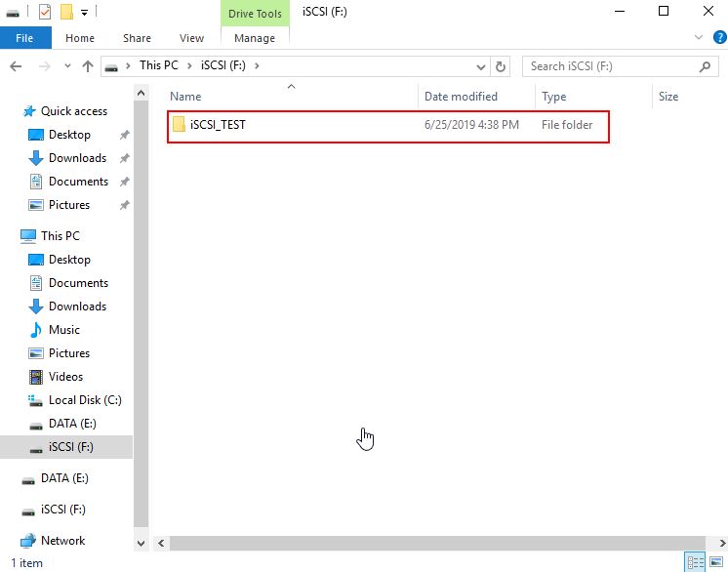Expand the chevron after iSCSI (F:) breadcrumb

pyautogui.click(x=257, y=66)
